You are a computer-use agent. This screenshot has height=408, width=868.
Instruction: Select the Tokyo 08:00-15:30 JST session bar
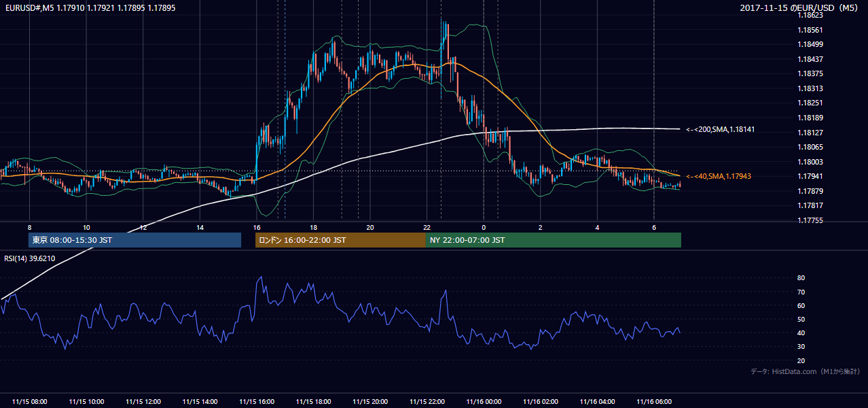134,240
